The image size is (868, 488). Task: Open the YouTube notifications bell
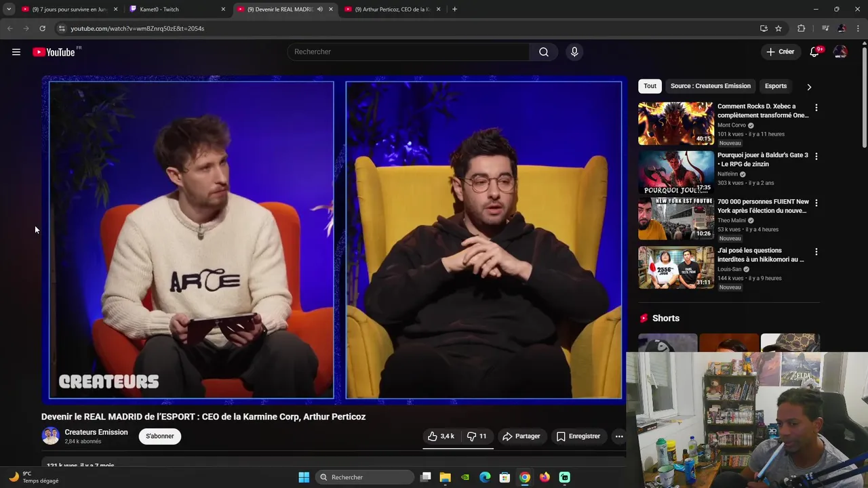[x=814, y=52]
